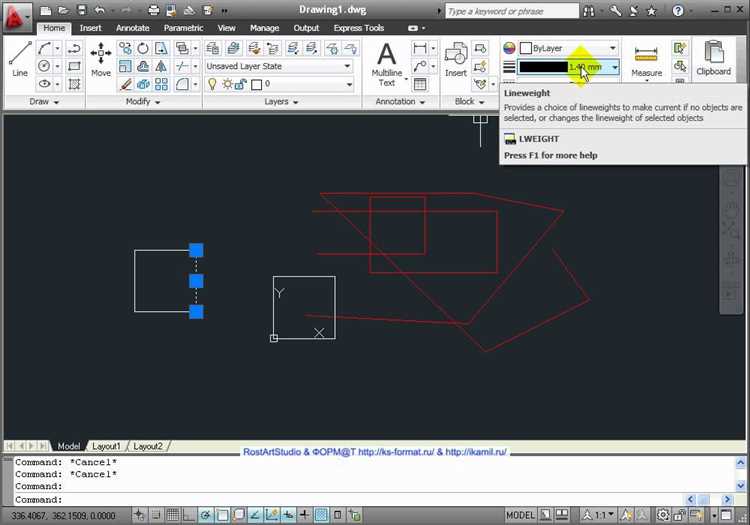
Task: Switch to the Insert ribbon tab
Action: click(x=90, y=28)
